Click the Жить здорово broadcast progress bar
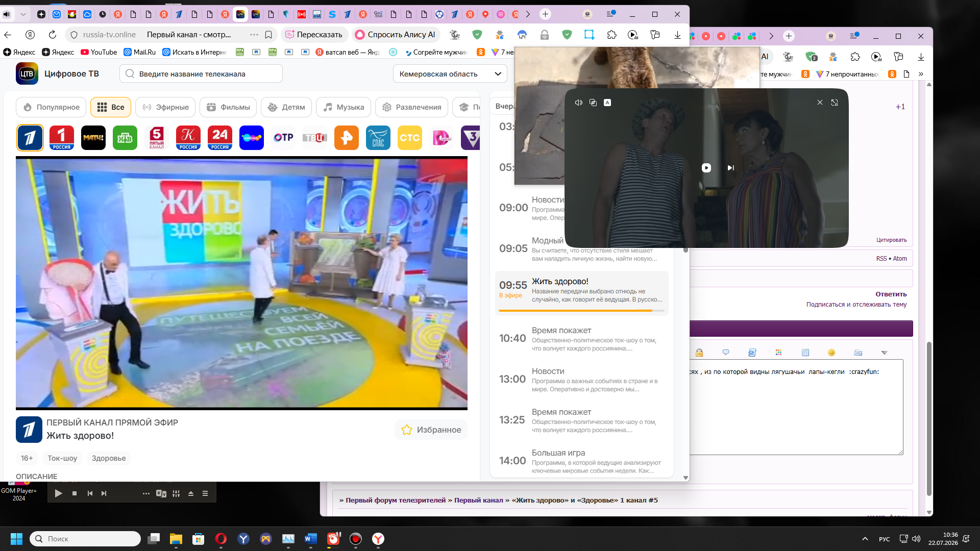Image resolution: width=980 pixels, height=551 pixels. 581,310
